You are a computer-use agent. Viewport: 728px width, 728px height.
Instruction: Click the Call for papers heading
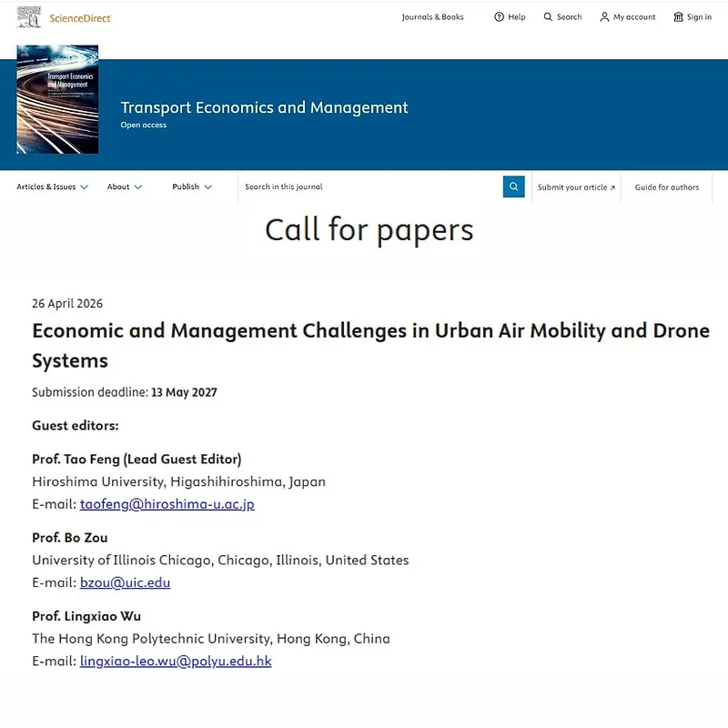coord(369,230)
